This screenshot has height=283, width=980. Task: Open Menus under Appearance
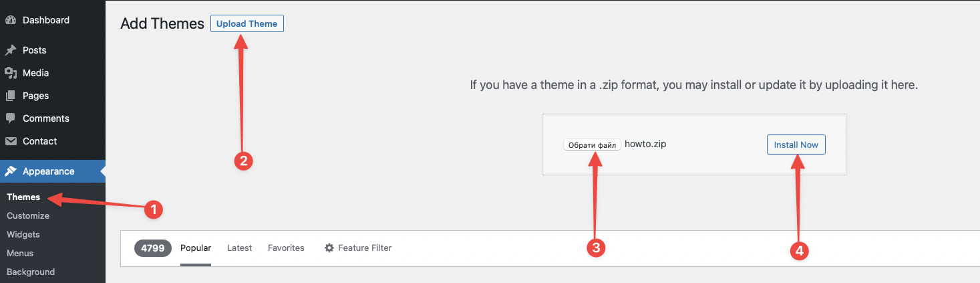20,253
